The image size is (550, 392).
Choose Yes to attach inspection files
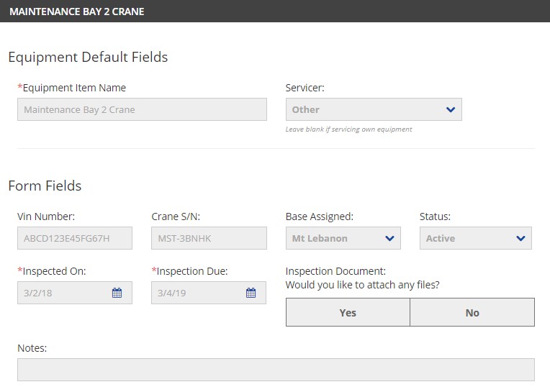pyautogui.click(x=348, y=312)
